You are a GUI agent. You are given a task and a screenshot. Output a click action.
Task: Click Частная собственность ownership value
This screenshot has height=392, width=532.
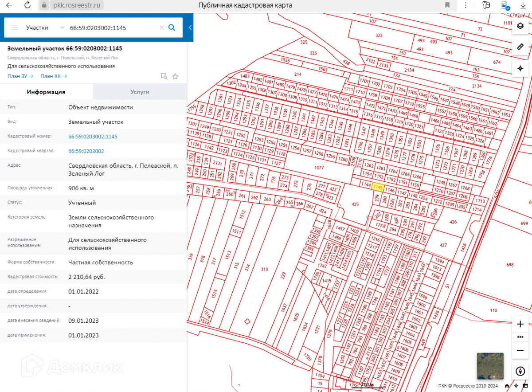pyautogui.click(x=101, y=262)
